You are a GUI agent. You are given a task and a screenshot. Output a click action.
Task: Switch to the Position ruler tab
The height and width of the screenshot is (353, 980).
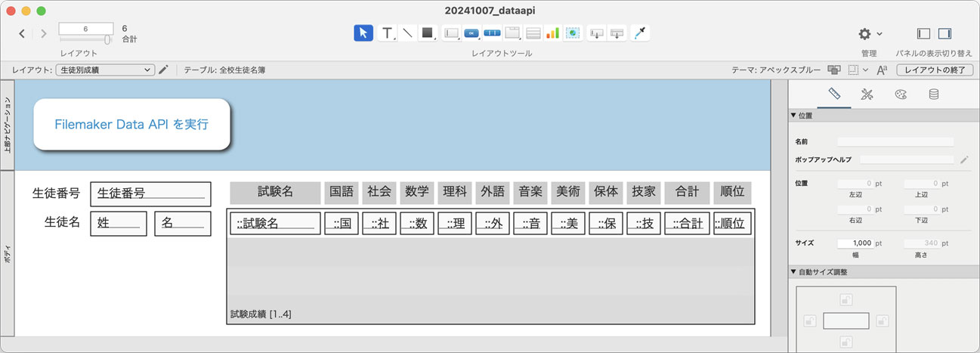click(x=834, y=94)
